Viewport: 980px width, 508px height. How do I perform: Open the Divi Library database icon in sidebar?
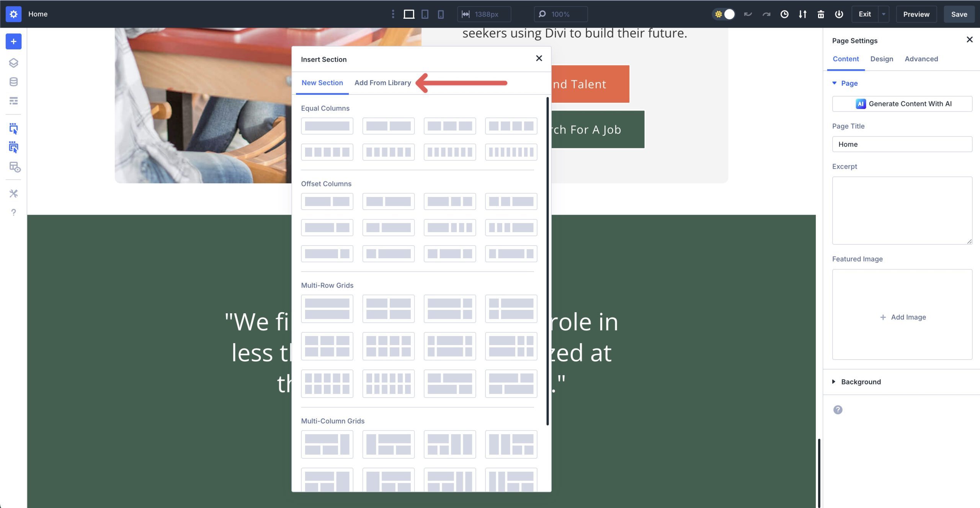14,81
